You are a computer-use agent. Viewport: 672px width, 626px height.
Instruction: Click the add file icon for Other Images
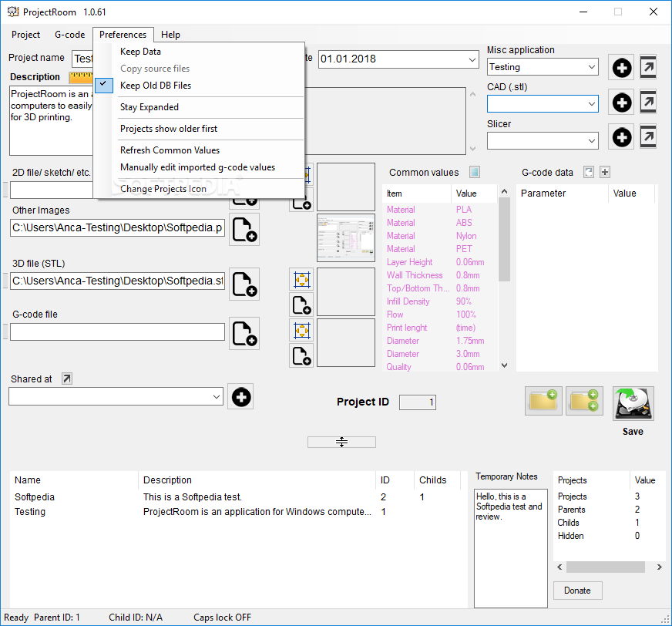pyautogui.click(x=244, y=230)
